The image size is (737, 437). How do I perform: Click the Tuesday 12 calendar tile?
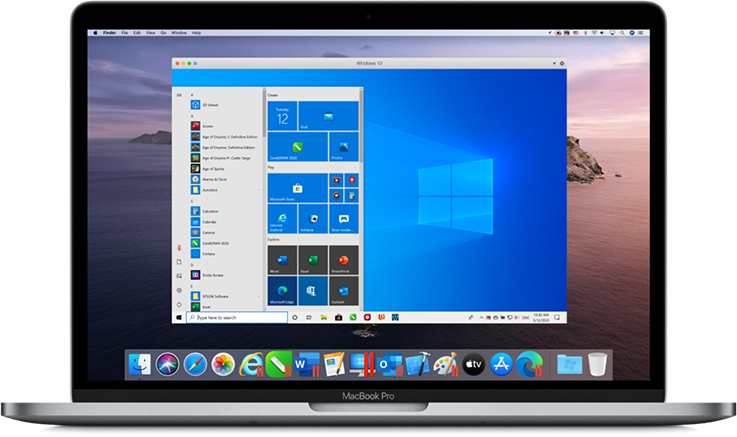click(x=282, y=116)
